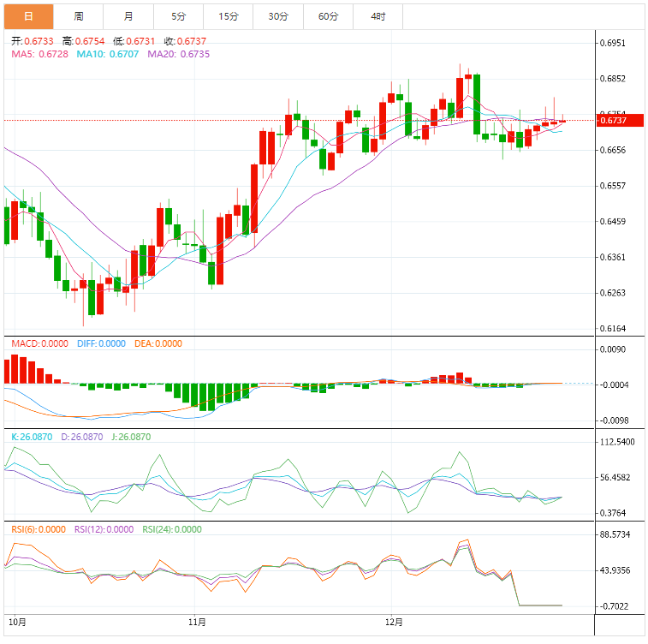
Task: Click the 12月 date axis label
Action: 394,622
